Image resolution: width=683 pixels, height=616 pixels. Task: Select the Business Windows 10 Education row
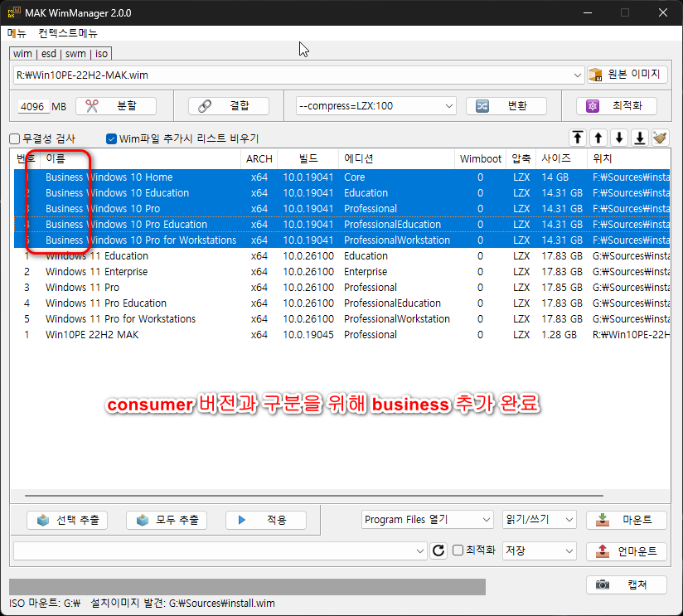click(x=342, y=193)
